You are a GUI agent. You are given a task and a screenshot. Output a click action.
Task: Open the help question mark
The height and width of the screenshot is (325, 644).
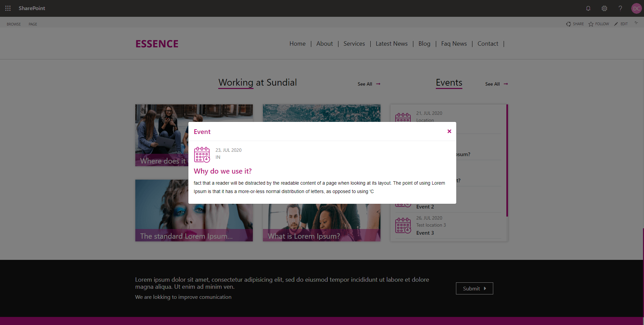click(620, 8)
